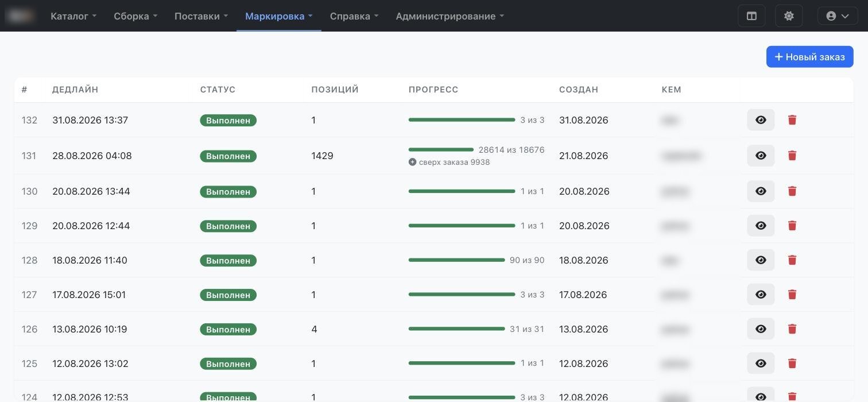Open the Справка dropdown menu
This screenshot has height=402, width=868.
pos(354,16)
